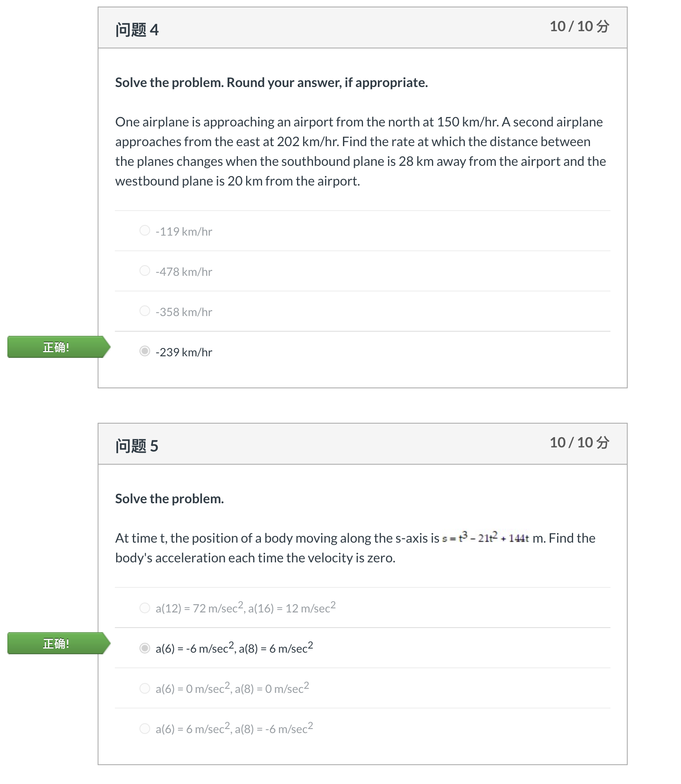Click the s = t³ - 21t² + 144t equation image
This screenshot has height=784, width=681.
click(485, 537)
